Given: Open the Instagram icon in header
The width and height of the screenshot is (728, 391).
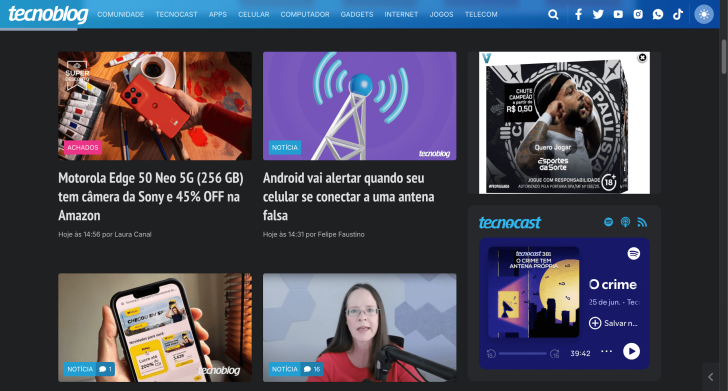Looking at the screenshot, I should pos(638,14).
